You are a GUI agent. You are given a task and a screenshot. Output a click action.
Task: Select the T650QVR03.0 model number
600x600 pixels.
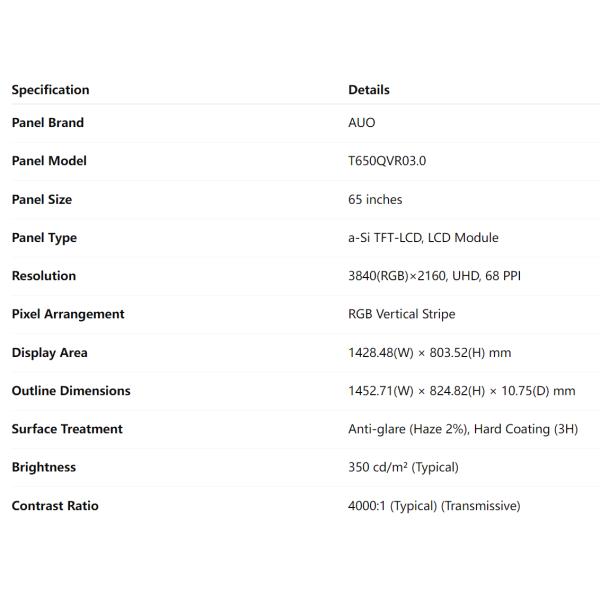387,161
